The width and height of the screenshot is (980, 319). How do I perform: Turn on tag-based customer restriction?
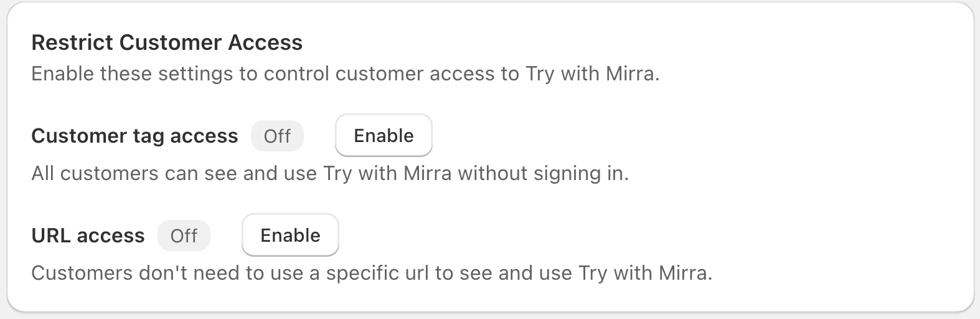pos(384,135)
